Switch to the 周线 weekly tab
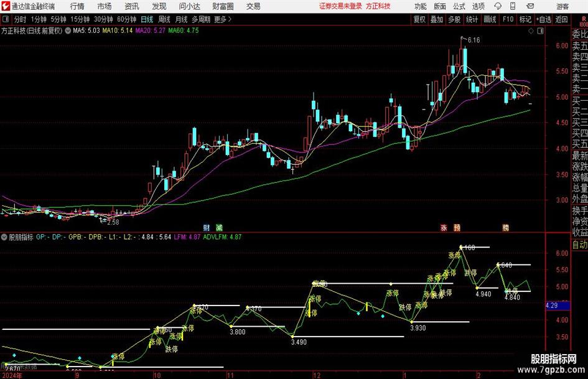The width and height of the screenshot is (588, 379). [x=164, y=19]
